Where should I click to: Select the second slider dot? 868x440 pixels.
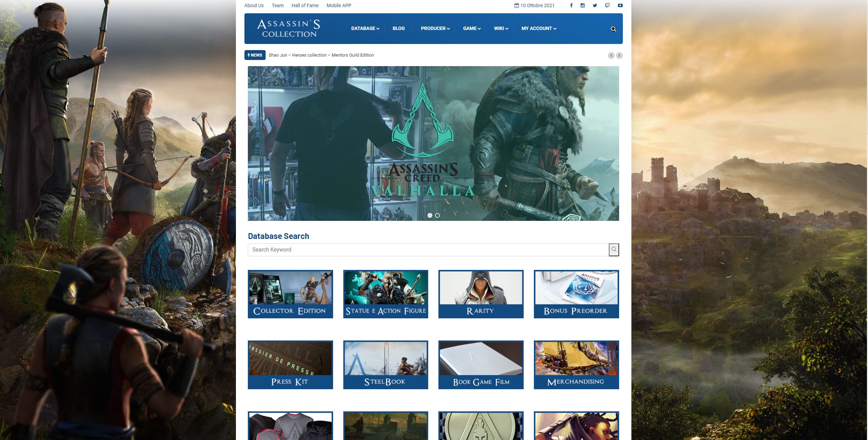click(437, 215)
